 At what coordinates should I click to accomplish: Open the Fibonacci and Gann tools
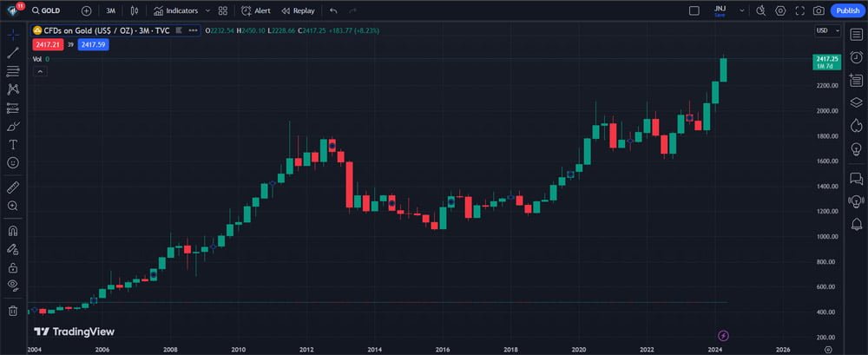point(13,71)
